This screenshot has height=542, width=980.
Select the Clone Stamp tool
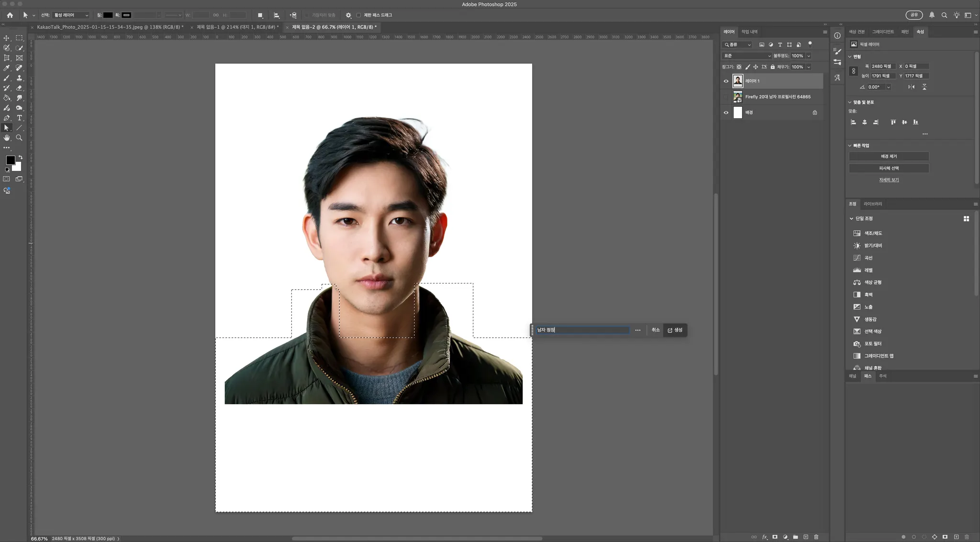tap(19, 78)
